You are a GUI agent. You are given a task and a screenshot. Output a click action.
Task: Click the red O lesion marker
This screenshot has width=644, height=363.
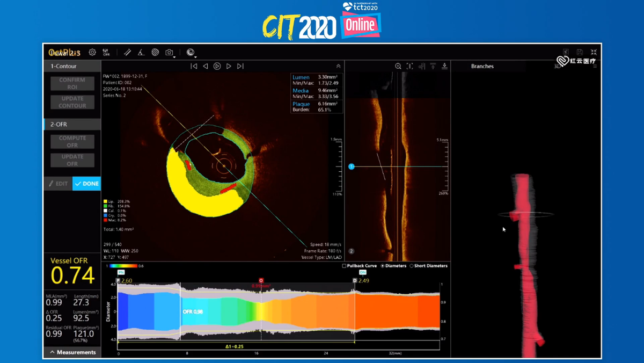pos(261,280)
